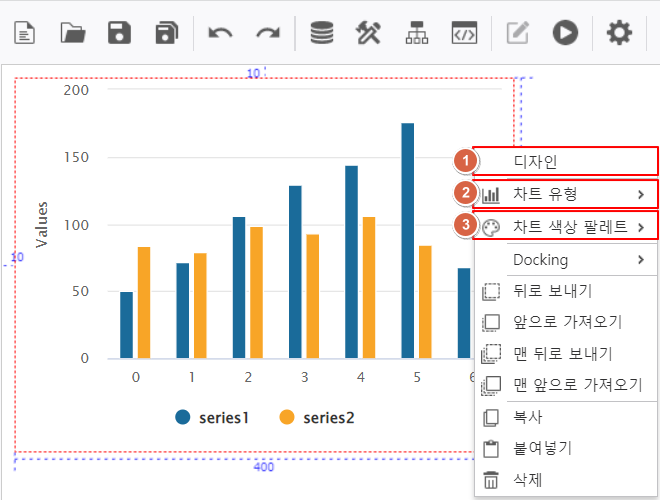Redo the last action
This screenshot has width=660, height=500.
[x=268, y=32]
